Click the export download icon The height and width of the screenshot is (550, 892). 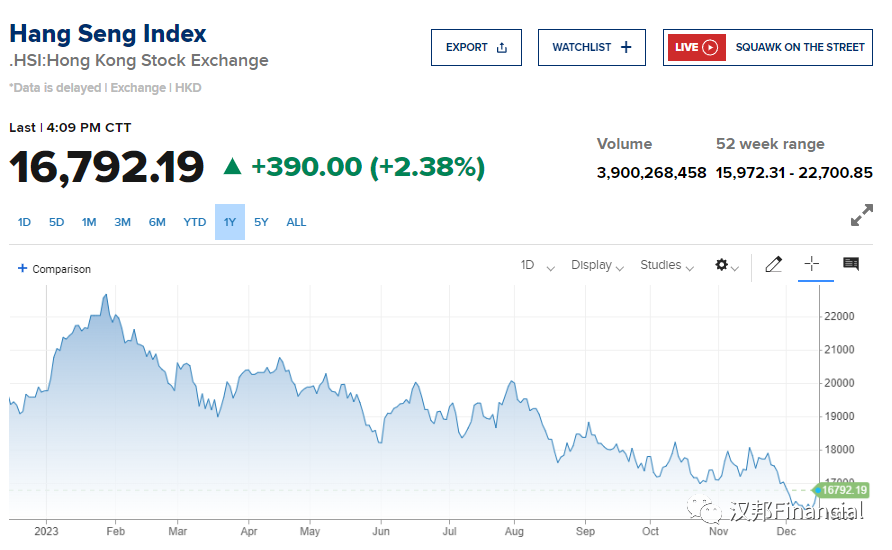[x=502, y=47]
